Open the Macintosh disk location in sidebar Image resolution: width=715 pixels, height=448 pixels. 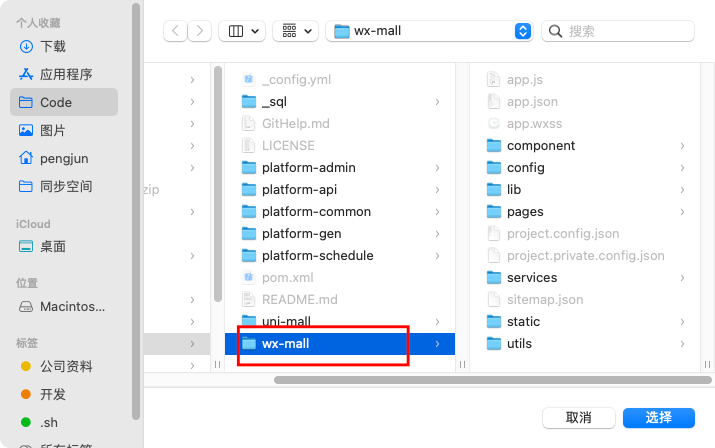pyautogui.click(x=63, y=307)
